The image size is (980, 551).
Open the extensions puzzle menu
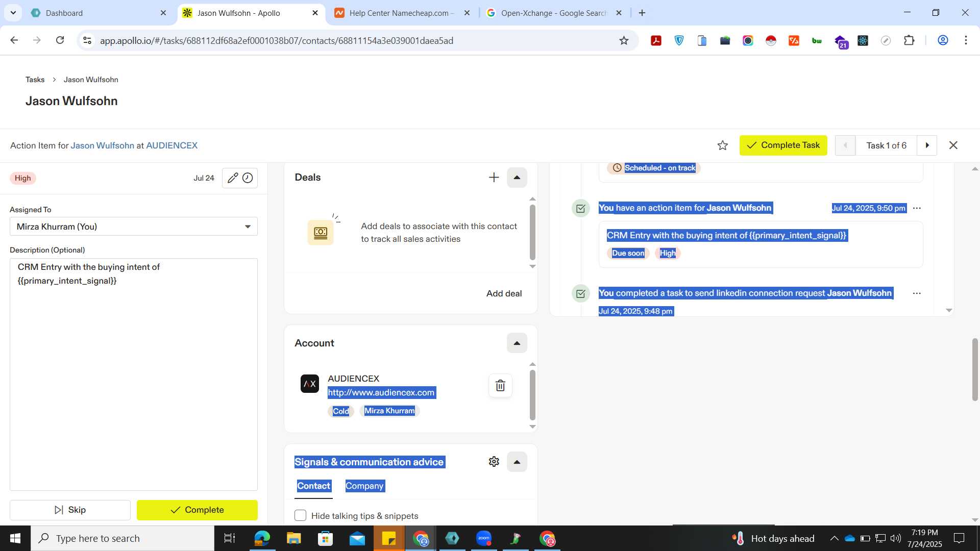[x=909, y=41]
